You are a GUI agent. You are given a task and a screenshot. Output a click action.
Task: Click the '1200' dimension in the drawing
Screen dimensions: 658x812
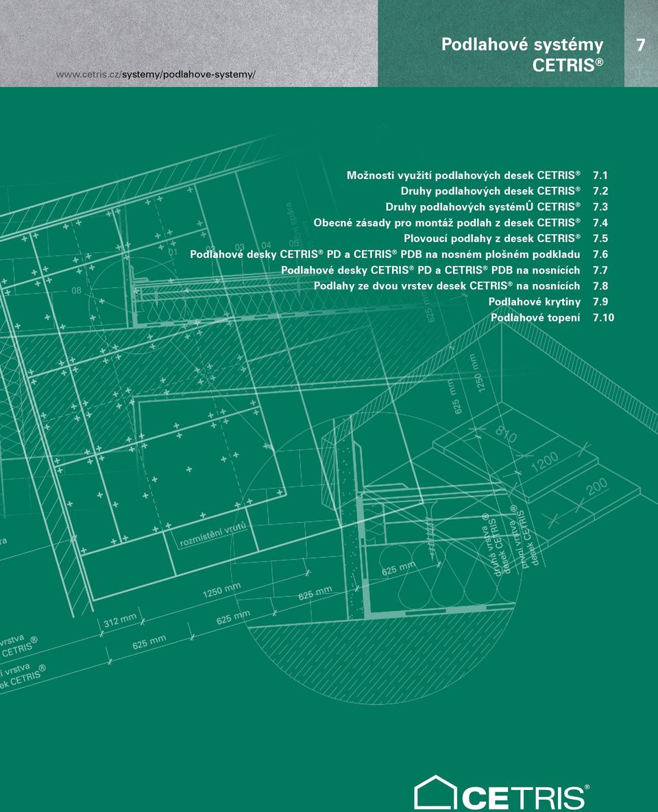point(545,461)
